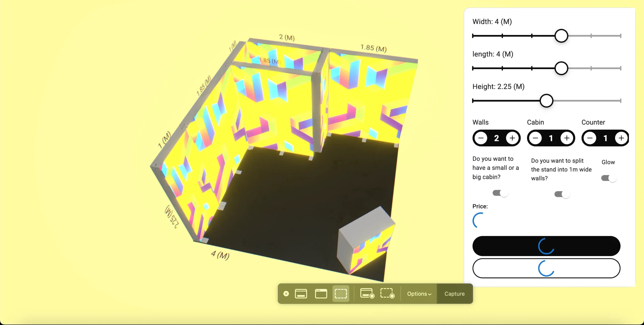Toggle split stand into 1m walls switch
644x325 pixels.
(562, 194)
